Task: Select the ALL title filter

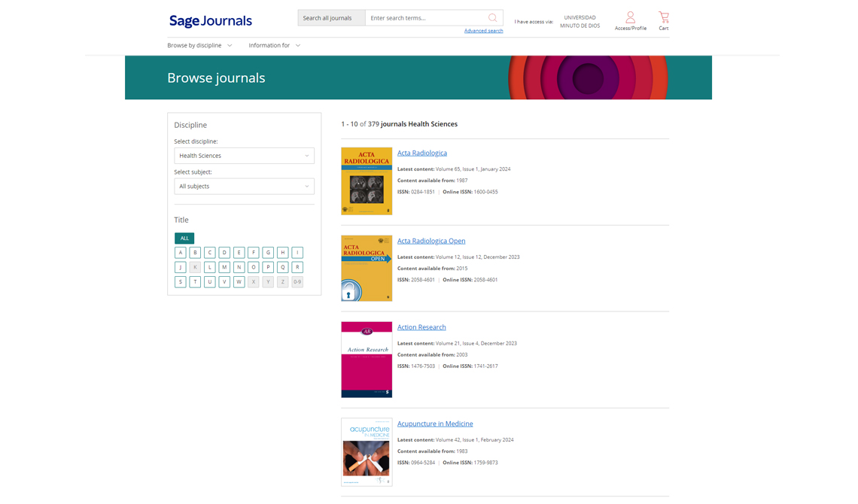Action: [x=184, y=238]
